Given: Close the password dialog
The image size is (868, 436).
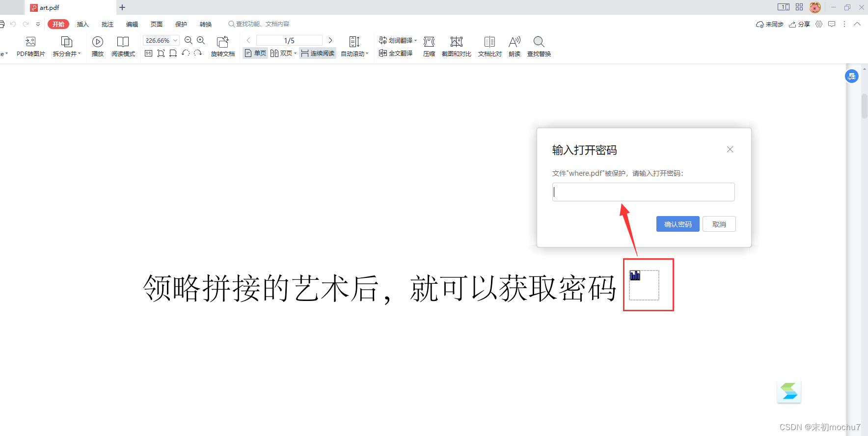Looking at the screenshot, I should (730, 149).
